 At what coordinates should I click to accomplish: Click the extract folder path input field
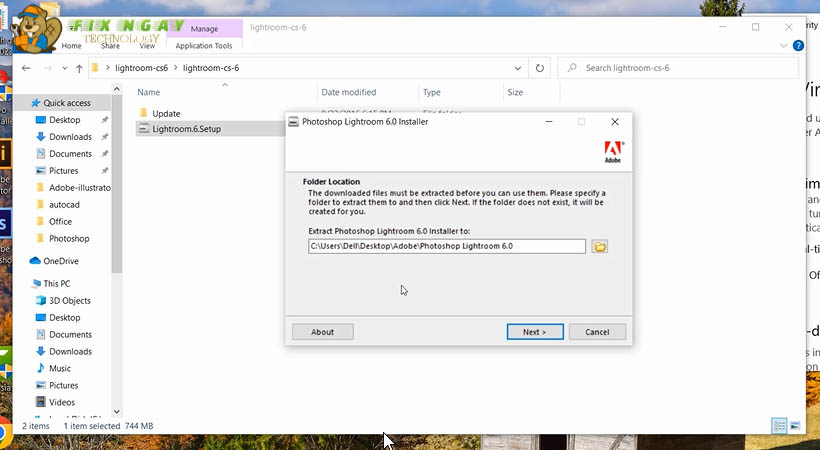tap(446, 246)
